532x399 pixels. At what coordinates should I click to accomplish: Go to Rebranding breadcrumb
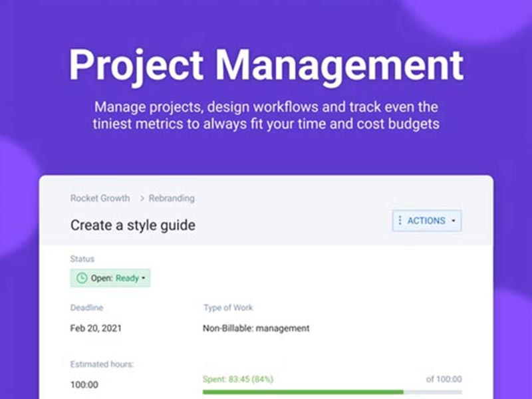point(172,198)
